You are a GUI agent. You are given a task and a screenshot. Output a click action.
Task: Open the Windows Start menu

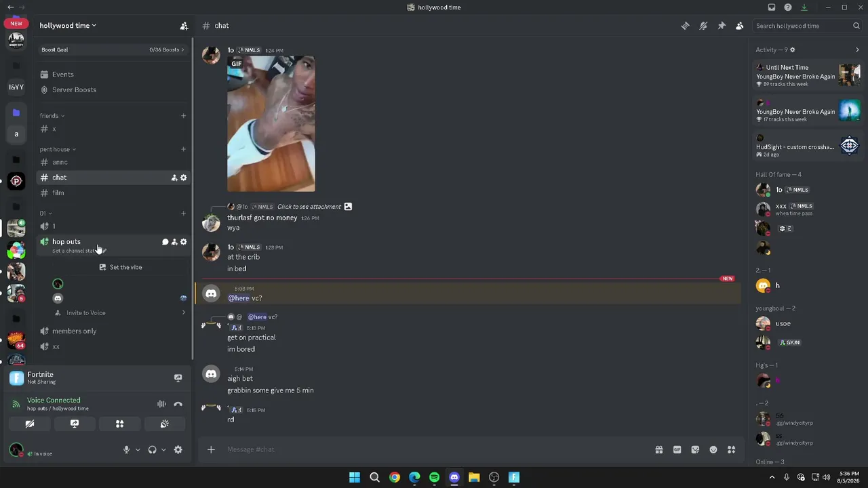tap(355, 477)
